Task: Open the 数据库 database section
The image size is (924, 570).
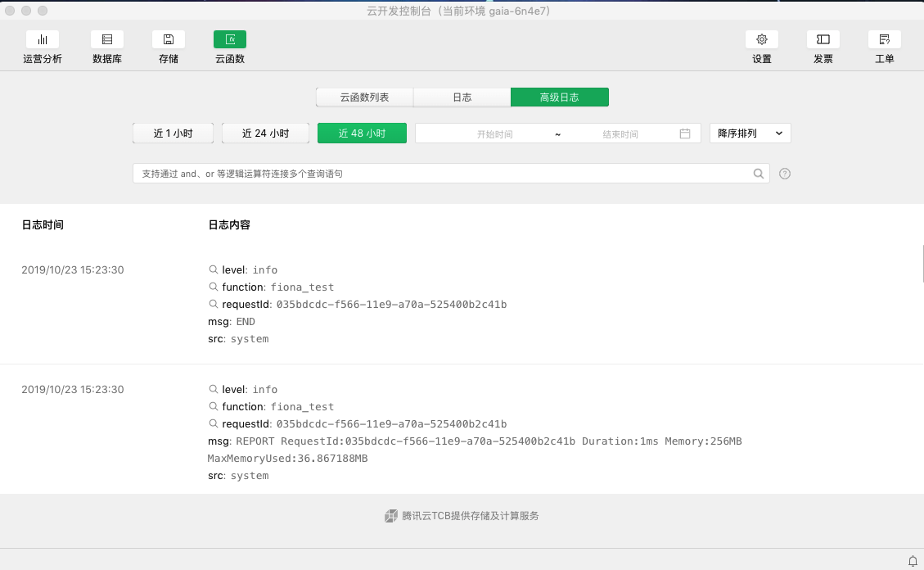Action: [106, 47]
